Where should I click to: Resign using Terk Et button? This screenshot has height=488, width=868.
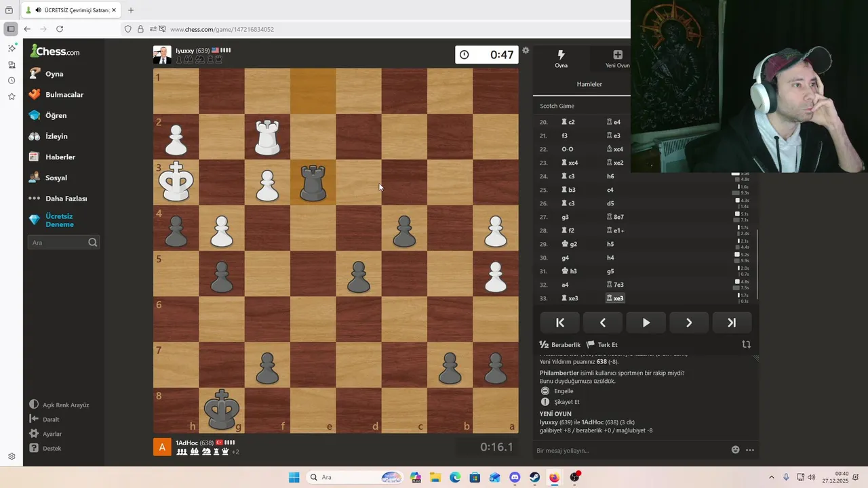pos(602,345)
